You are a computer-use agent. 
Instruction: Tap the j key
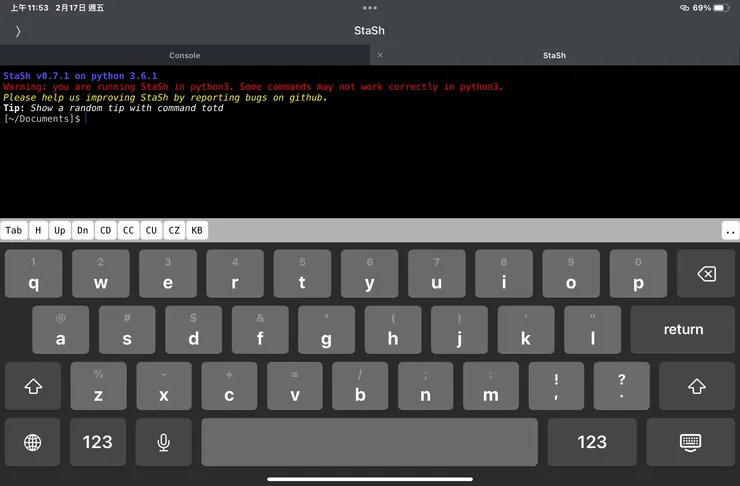point(459,330)
